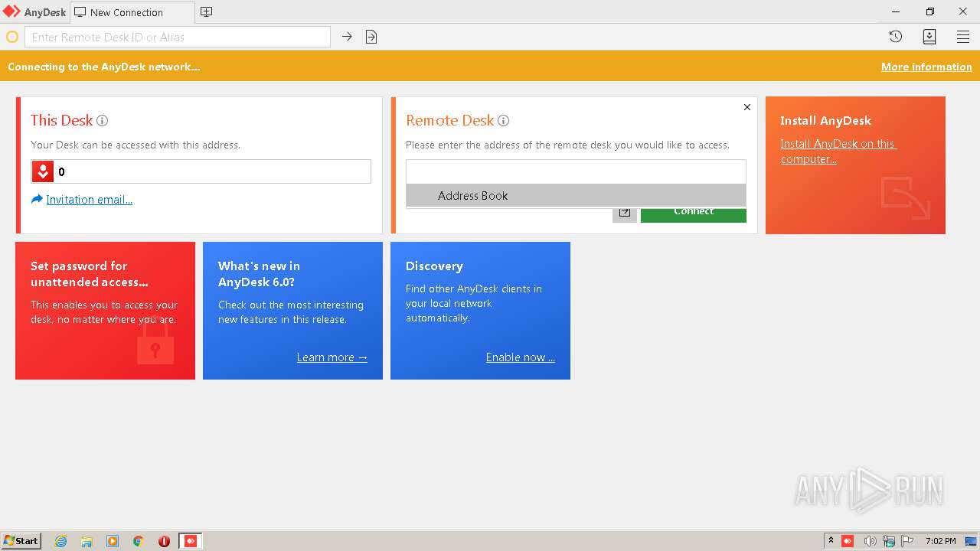The image size is (980, 551).
Task: Open Set password for unattended access tile
Action: [x=105, y=311]
